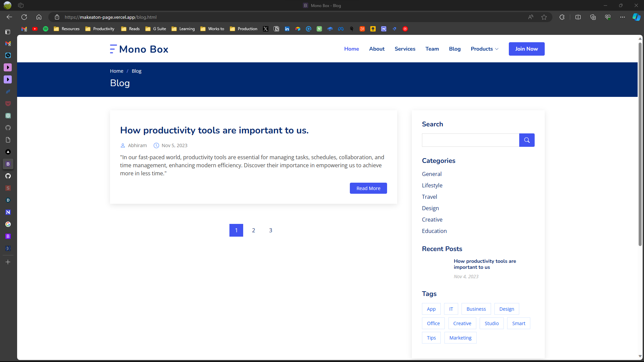
Task: Open browser Settings and more menu
Action: point(623,17)
